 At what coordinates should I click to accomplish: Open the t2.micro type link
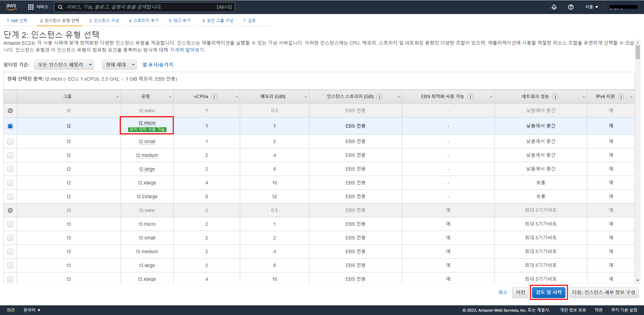147,123
